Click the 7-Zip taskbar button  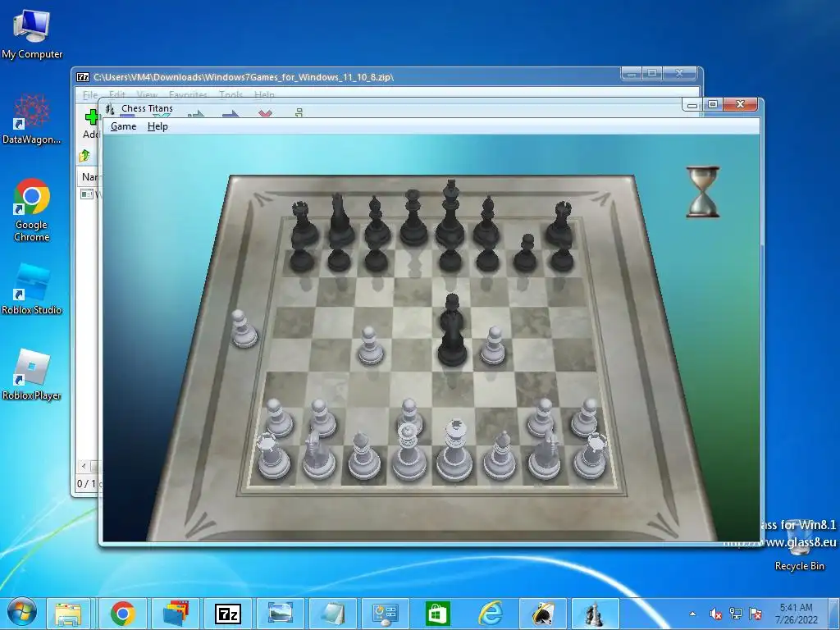[x=228, y=614]
